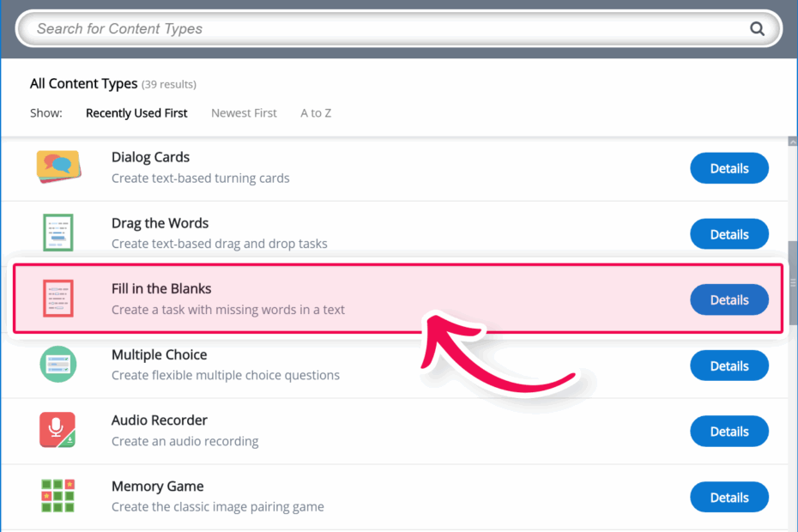Click the scroll up arrow of list
The image size is (798, 532).
tap(792, 142)
